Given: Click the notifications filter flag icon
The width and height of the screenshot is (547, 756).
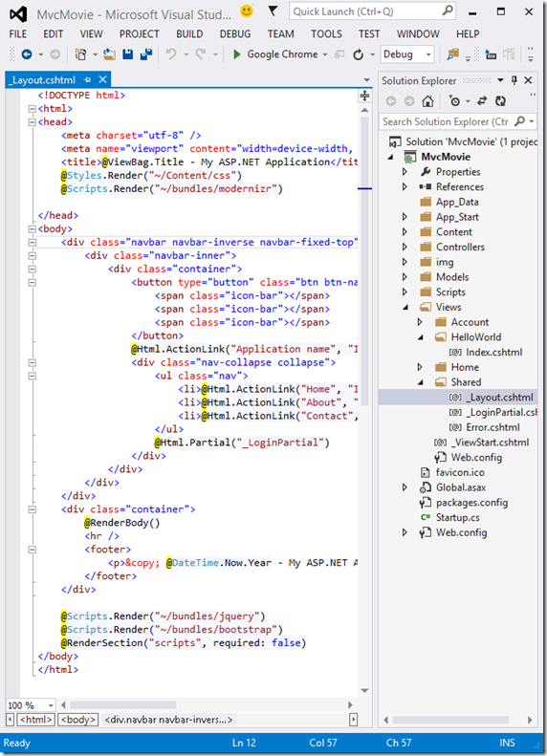Looking at the screenshot, I should click(x=273, y=11).
